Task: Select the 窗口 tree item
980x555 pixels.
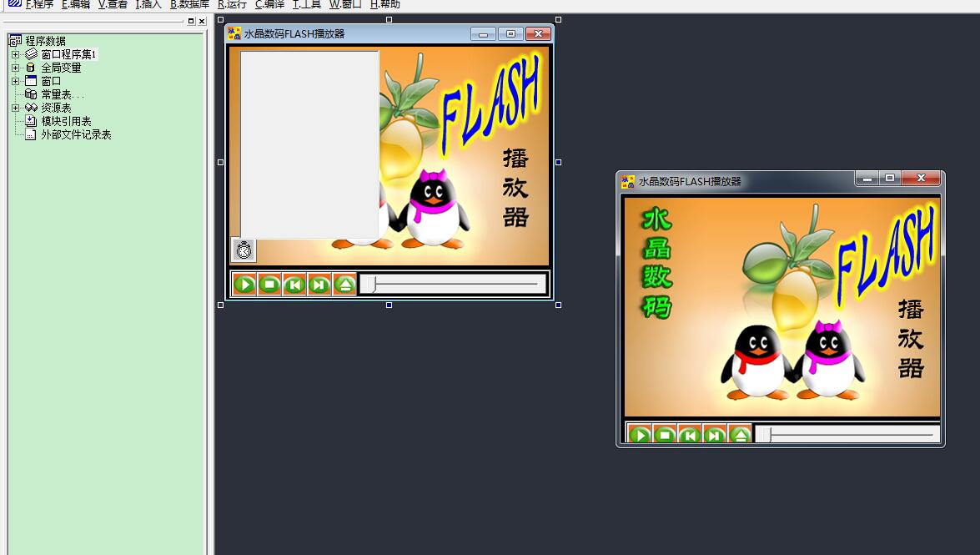Action: (51, 81)
